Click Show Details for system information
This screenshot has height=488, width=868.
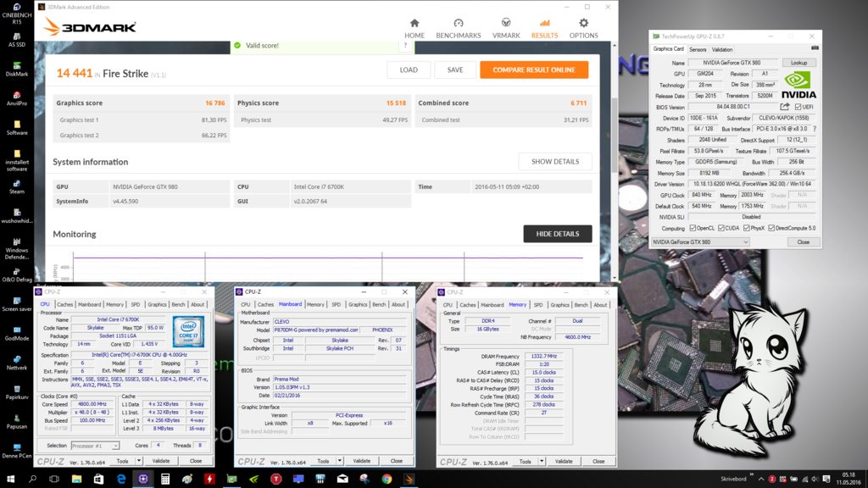555,162
